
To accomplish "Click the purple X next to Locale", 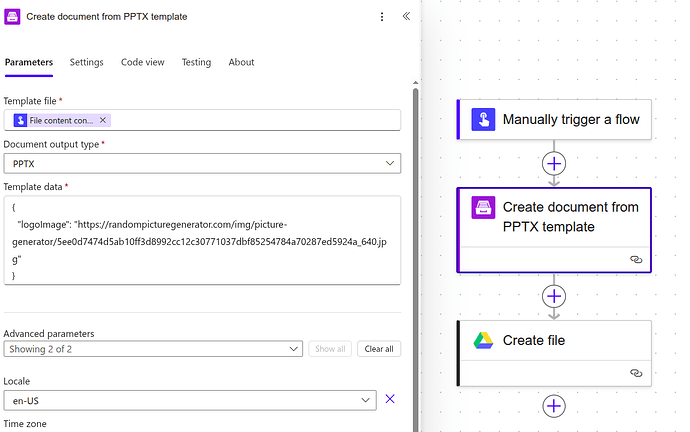I will pos(390,399).
